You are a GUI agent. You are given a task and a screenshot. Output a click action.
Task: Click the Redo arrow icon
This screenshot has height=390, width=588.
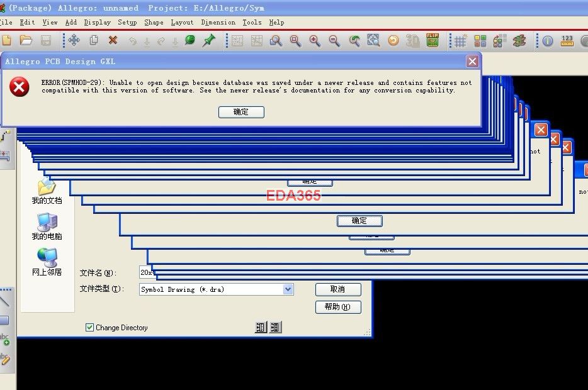pos(161,41)
